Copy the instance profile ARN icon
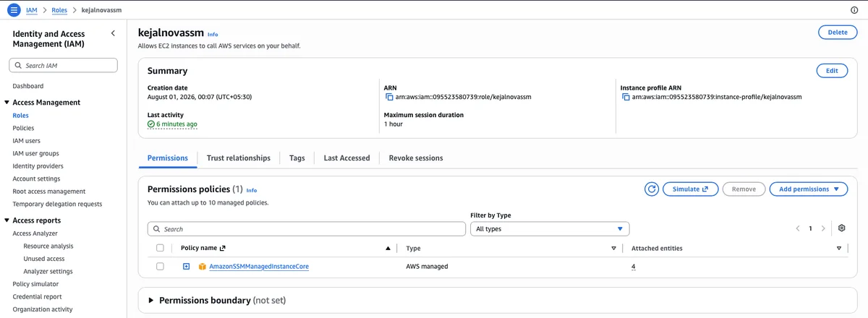The width and height of the screenshot is (868, 318). tap(626, 96)
